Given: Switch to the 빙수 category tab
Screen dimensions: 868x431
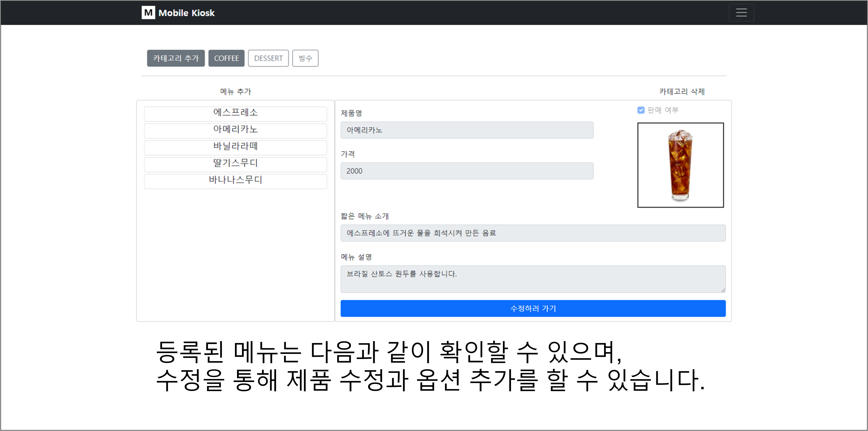Looking at the screenshot, I should coord(305,58).
